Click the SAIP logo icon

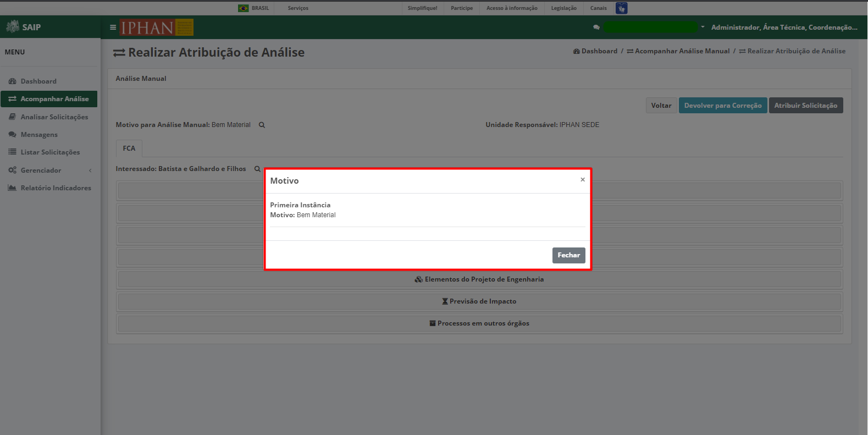tap(12, 26)
